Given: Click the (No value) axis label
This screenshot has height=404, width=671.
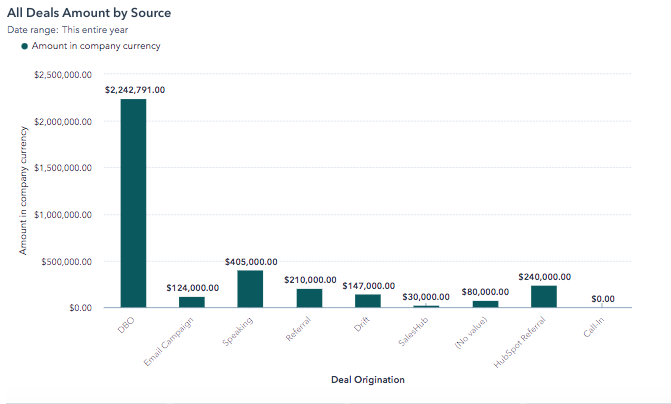Looking at the screenshot, I should click(x=471, y=333).
